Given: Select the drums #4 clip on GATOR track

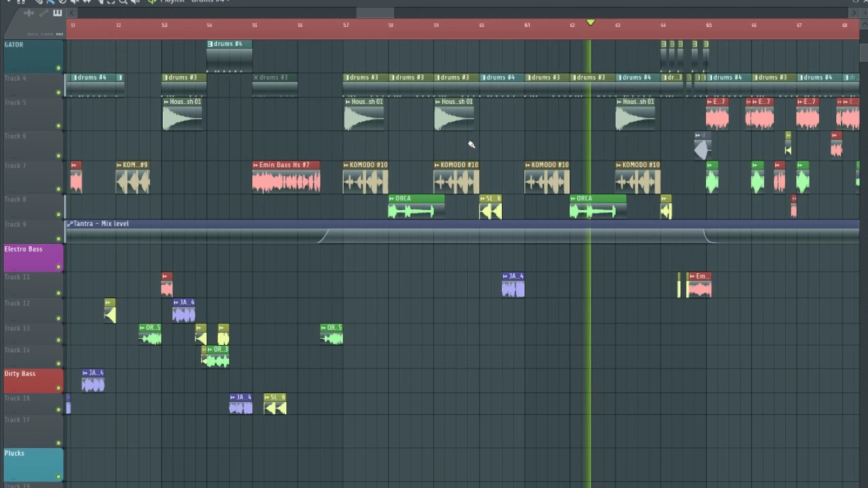Looking at the screenshot, I should point(229,56).
